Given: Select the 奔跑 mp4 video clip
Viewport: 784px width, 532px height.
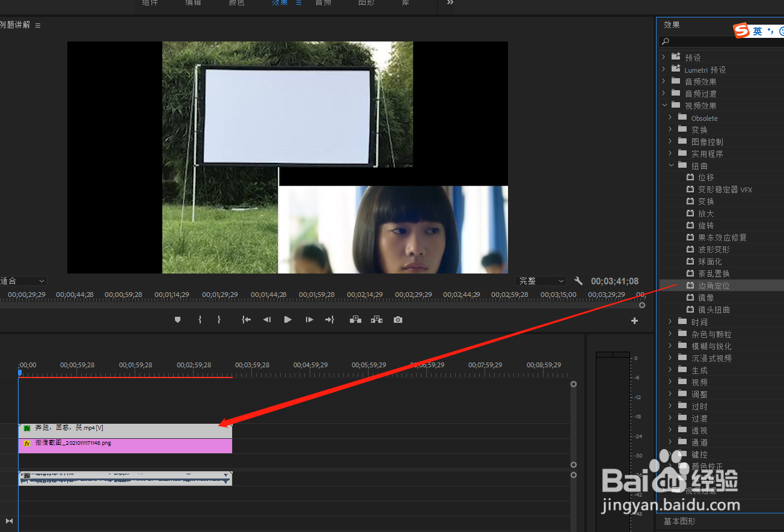Looking at the screenshot, I should 125,430.
